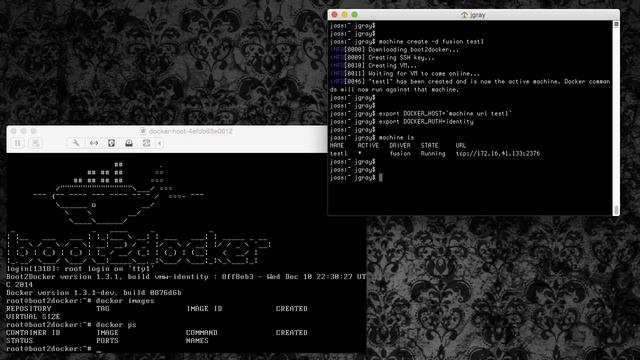Zoom the jgray terminal with green button
This screenshot has height=360, width=640.
coord(354,15)
